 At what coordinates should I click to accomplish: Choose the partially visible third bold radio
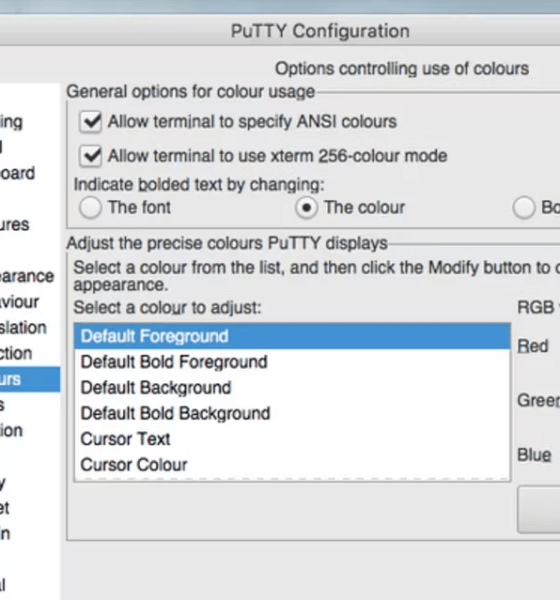(x=524, y=208)
